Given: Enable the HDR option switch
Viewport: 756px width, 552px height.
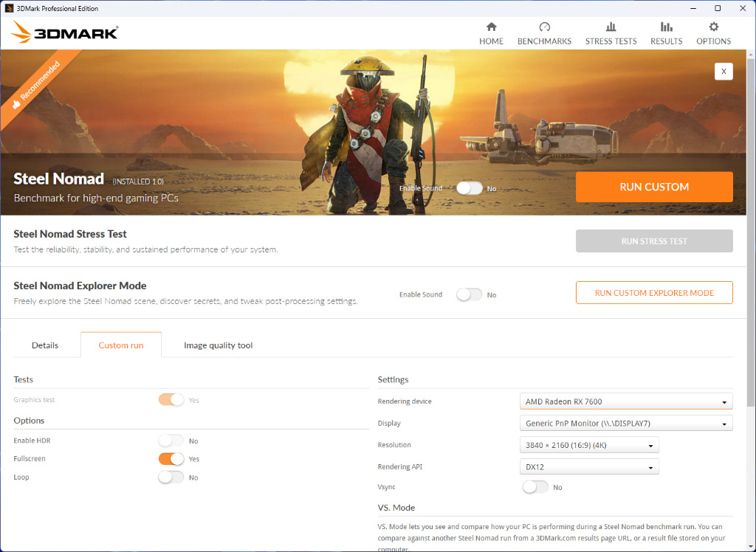Looking at the screenshot, I should coord(171,441).
